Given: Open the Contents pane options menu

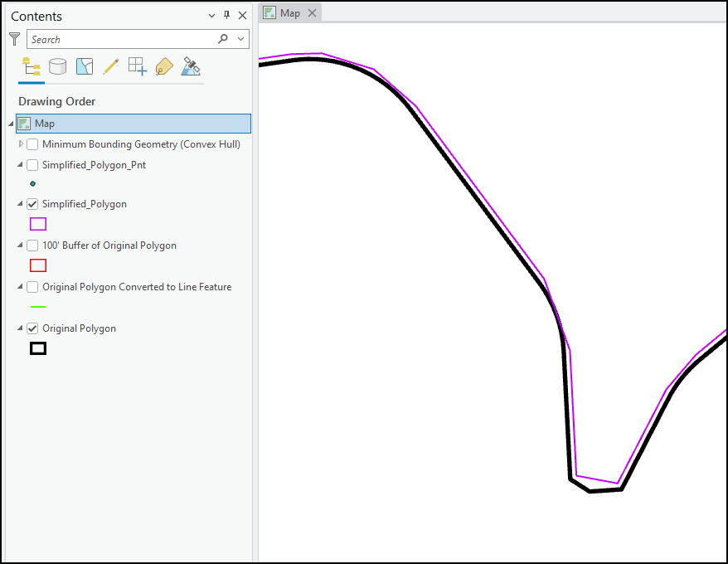Looking at the screenshot, I should 211,15.
